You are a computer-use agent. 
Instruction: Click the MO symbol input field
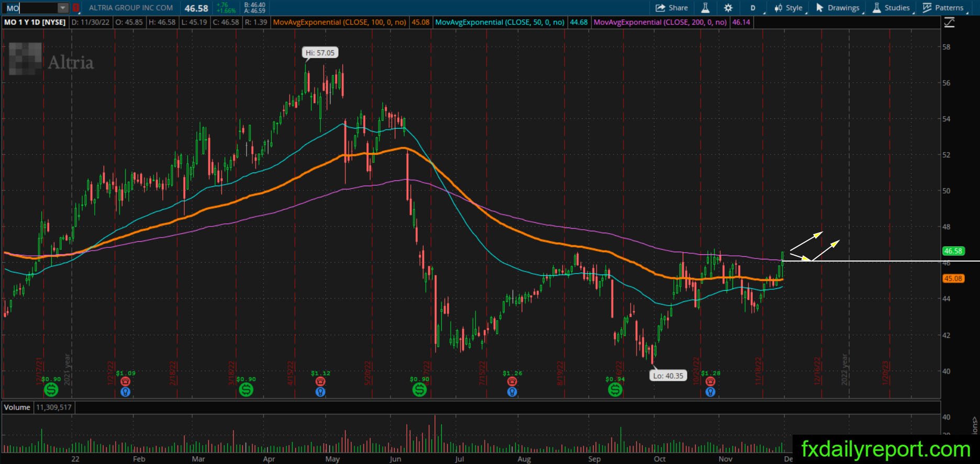point(31,8)
